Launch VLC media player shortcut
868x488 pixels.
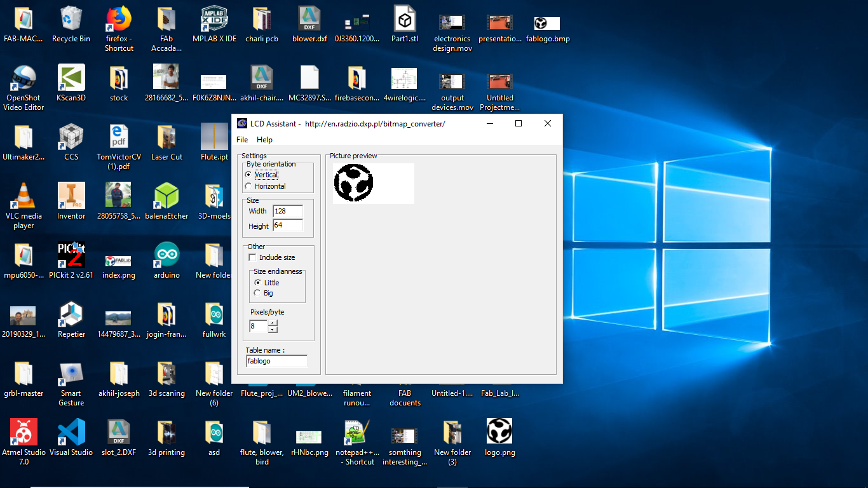coord(24,196)
